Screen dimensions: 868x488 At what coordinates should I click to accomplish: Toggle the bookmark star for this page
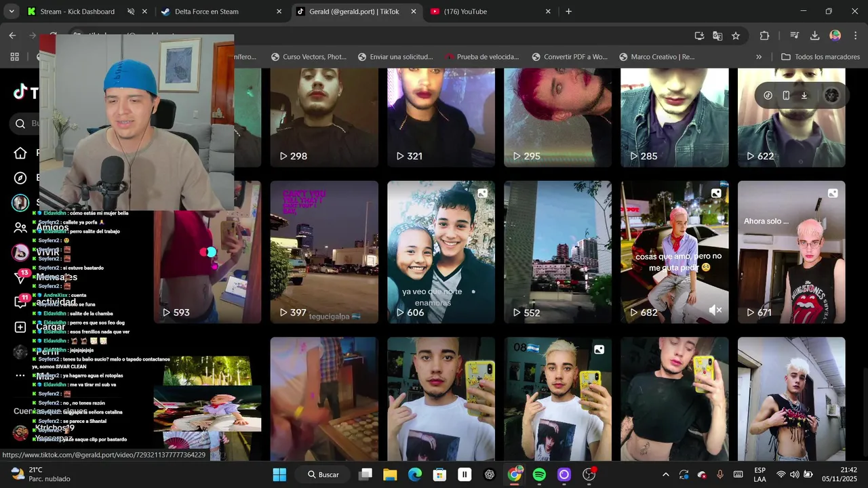coord(735,35)
